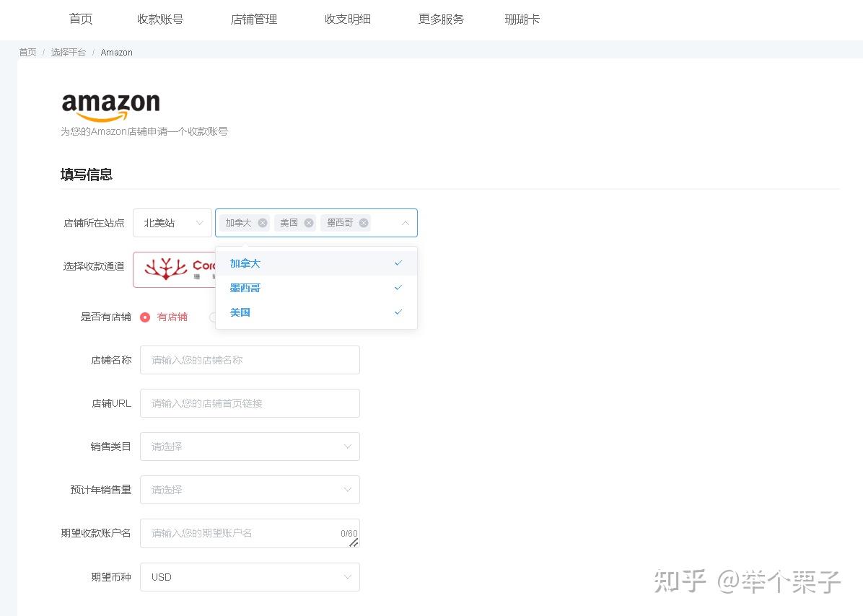Deselect 墨西哥 option in the dropdown list
The image size is (863, 616).
coord(317,288)
